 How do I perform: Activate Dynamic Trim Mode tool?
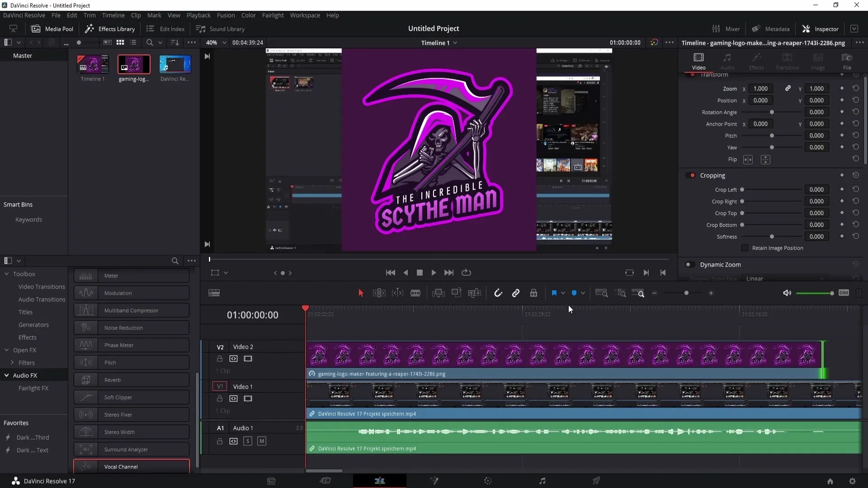click(x=397, y=293)
